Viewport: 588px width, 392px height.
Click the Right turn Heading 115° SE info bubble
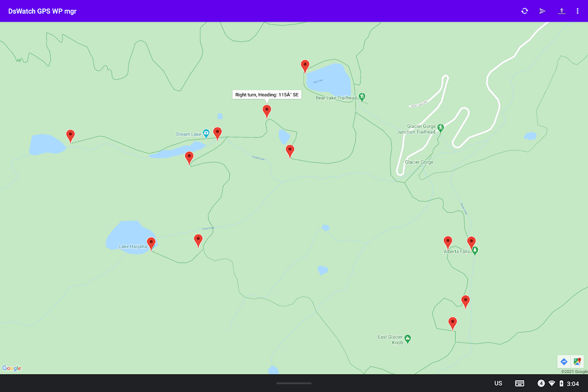click(x=267, y=95)
